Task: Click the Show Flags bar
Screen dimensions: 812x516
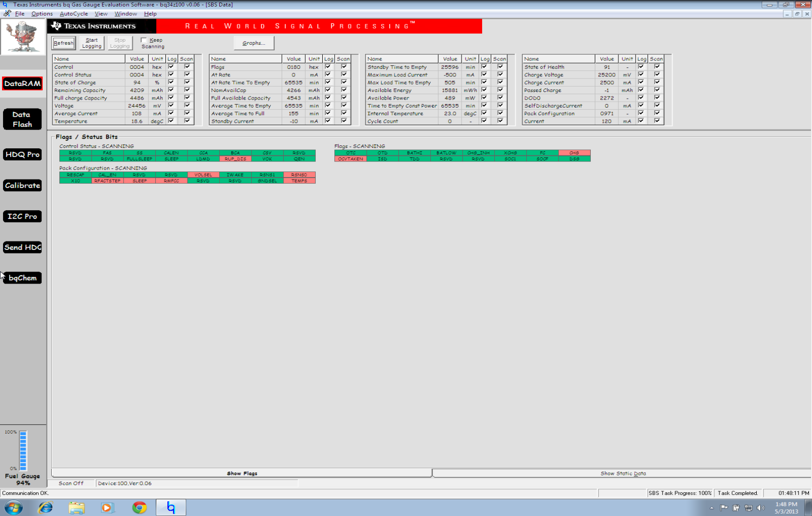Action: coord(242,473)
